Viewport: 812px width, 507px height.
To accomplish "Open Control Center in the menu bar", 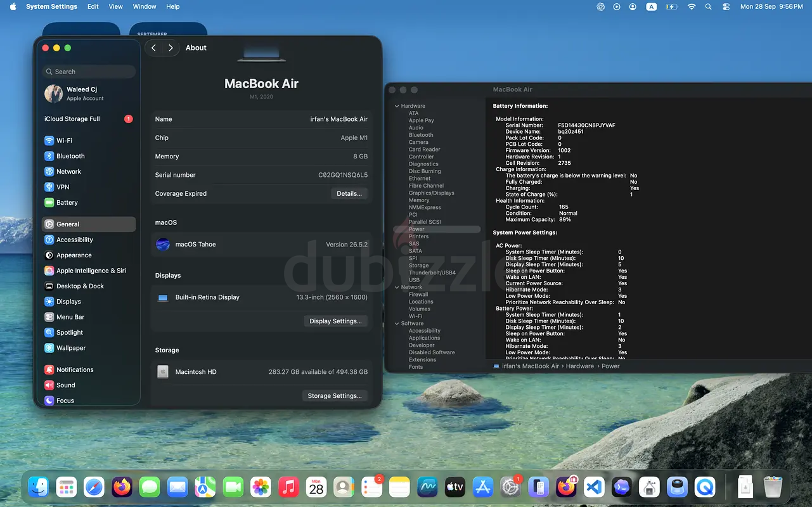I will (726, 6).
